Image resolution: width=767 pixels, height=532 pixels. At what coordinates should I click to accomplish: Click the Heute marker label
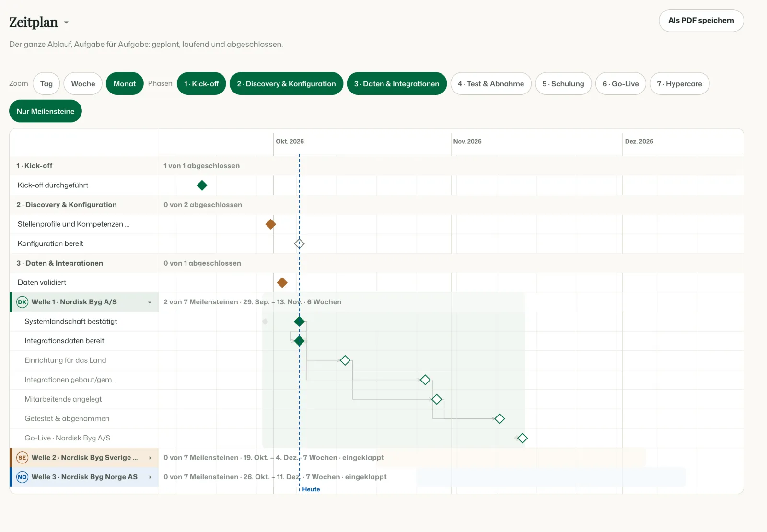(311, 489)
